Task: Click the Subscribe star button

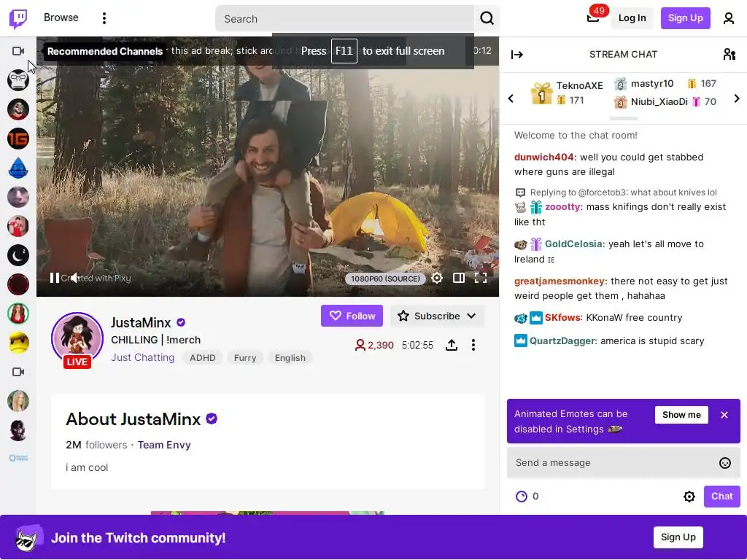Action: (427, 316)
